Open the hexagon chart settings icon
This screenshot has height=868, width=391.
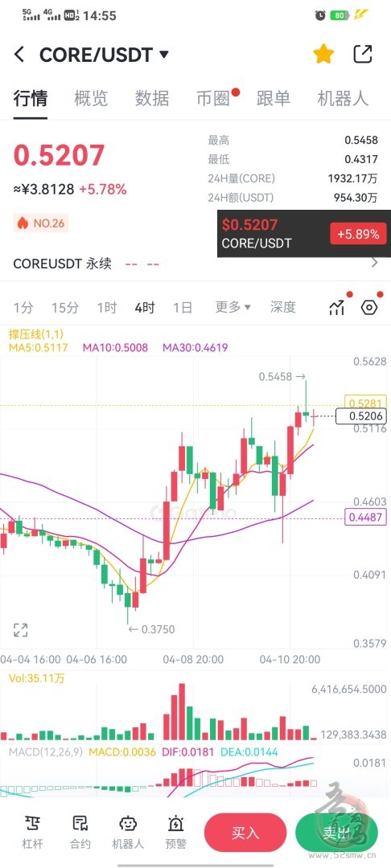coord(369,307)
